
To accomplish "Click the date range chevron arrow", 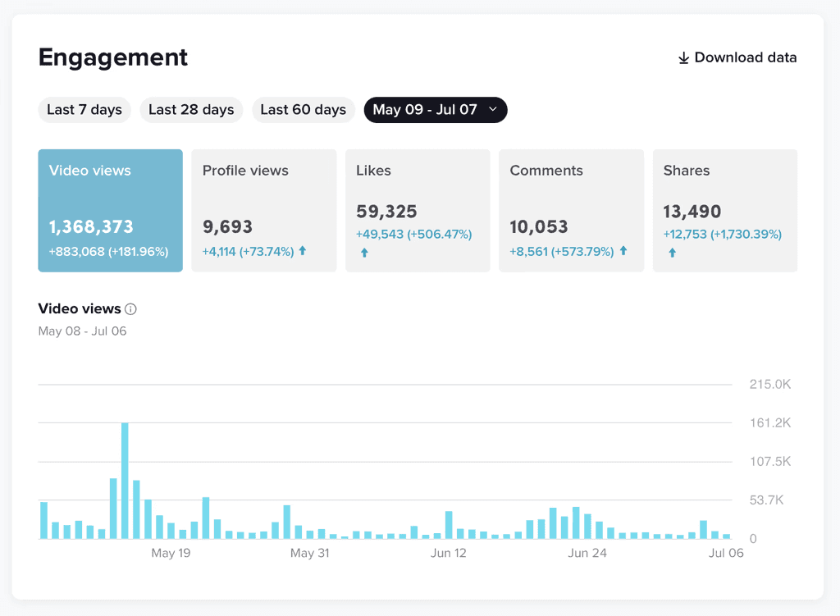I will tap(493, 109).
